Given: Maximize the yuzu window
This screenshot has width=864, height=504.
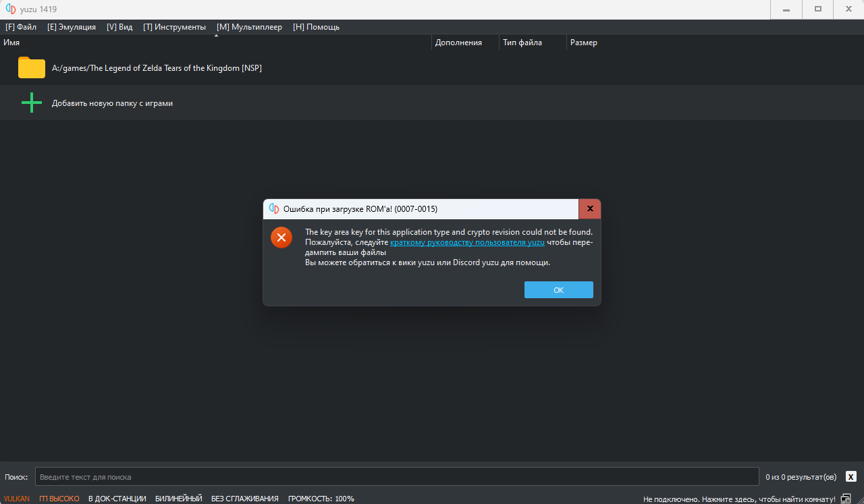Looking at the screenshot, I should [x=817, y=9].
